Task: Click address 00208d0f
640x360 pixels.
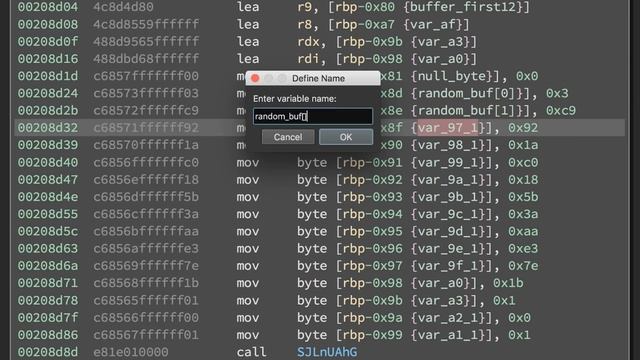Action: pos(47,42)
